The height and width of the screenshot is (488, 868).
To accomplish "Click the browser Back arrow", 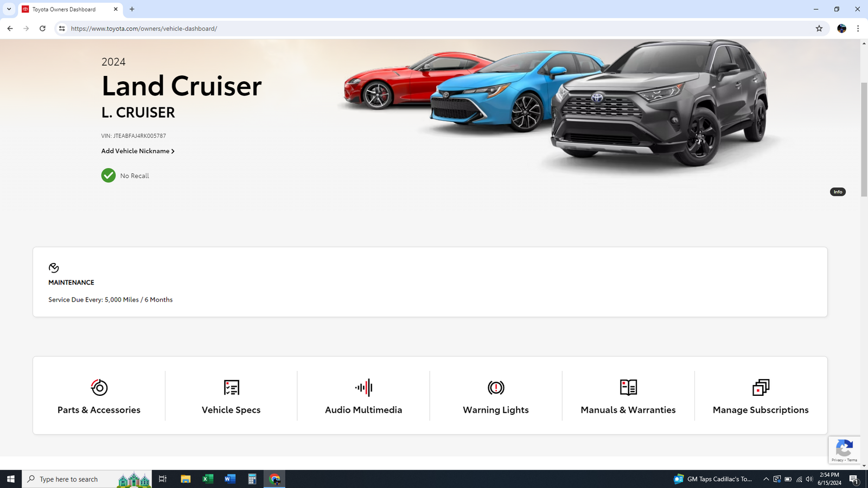I will coord(10,28).
